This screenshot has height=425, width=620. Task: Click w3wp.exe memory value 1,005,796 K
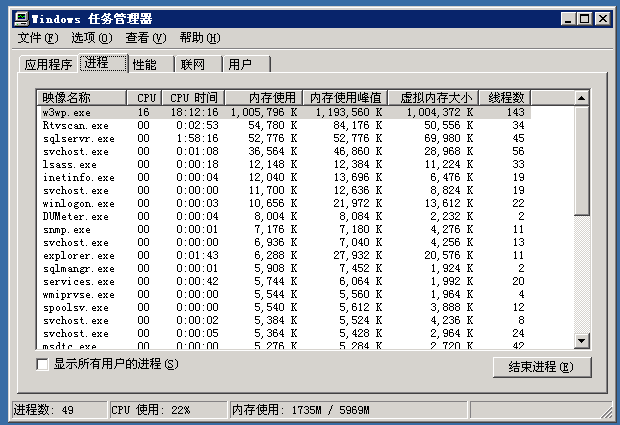(264, 112)
